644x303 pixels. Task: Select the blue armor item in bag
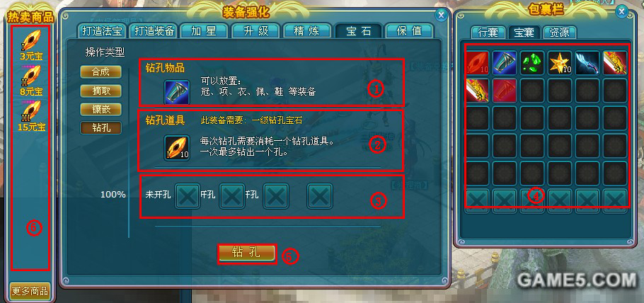(505, 62)
